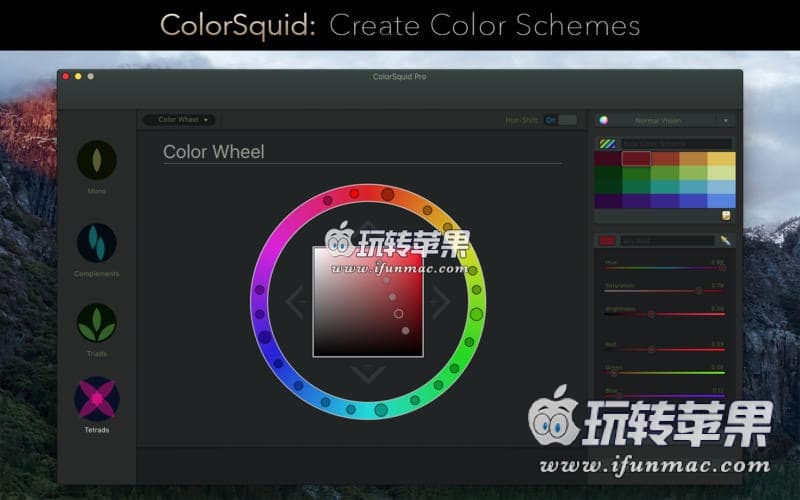Image resolution: width=800 pixels, height=500 pixels.
Task: Select the Tetrads scheme icon
Action: point(97,399)
